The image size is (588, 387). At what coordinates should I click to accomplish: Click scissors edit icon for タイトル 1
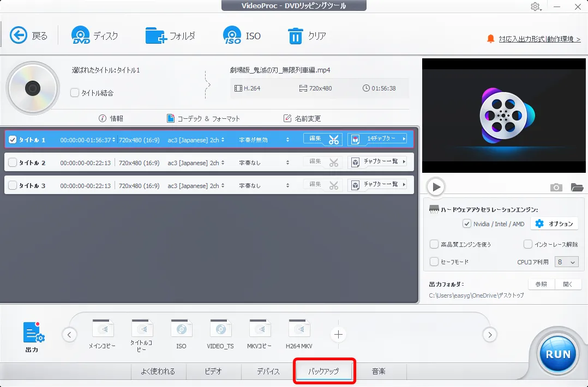[x=333, y=140]
